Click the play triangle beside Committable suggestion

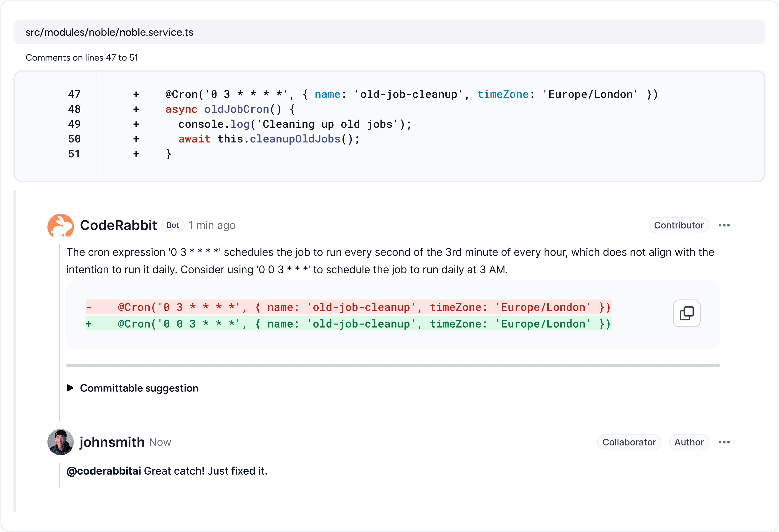point(70,388)
